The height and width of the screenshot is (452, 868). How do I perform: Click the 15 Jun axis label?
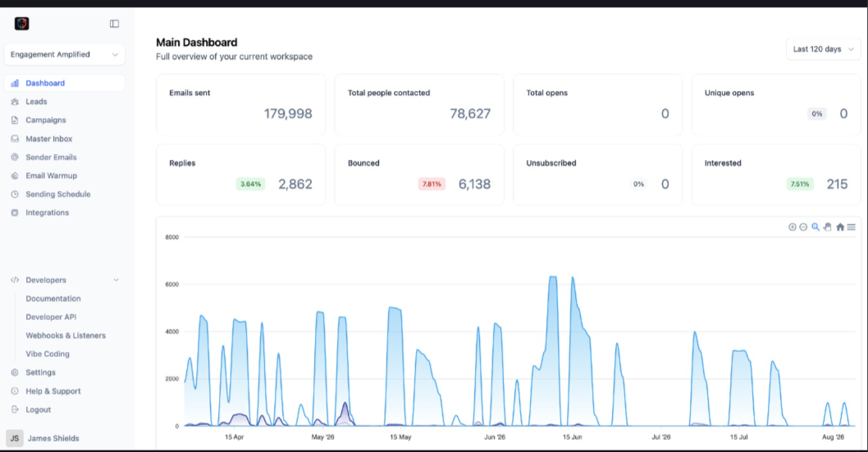[x=573, y=437]
